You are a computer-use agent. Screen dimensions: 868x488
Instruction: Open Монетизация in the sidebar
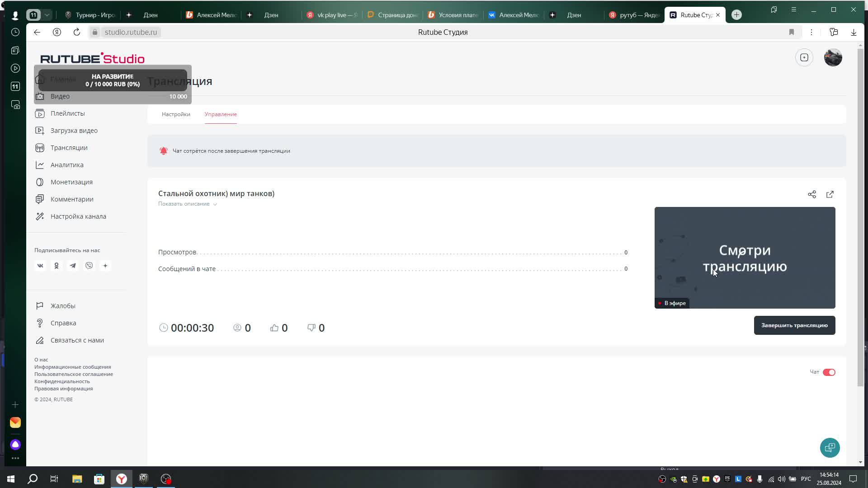click(71, 182)
